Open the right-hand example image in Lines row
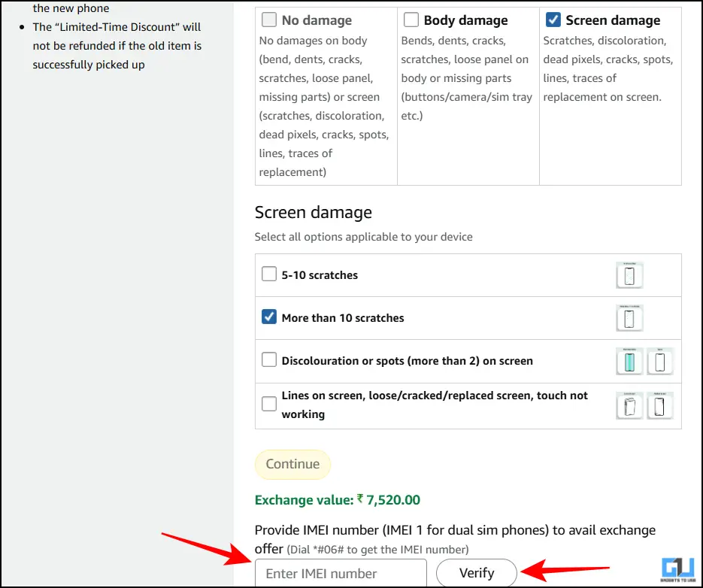The image size is (703, 588). (660, 405)
